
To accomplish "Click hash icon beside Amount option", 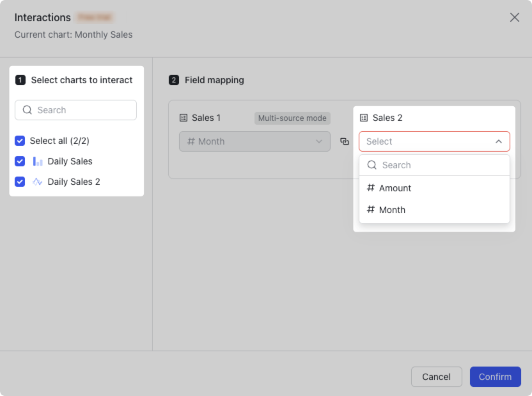I will (x=370, y=187).
